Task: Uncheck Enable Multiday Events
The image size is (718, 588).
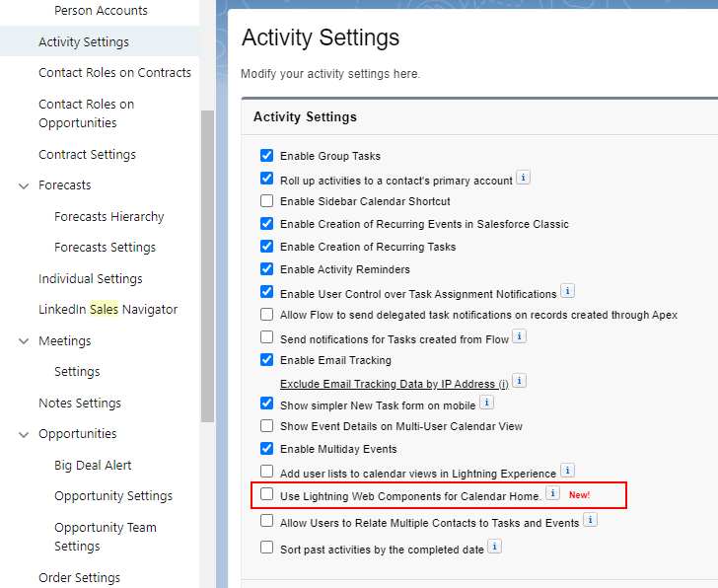Action: [x=266, y=449]
